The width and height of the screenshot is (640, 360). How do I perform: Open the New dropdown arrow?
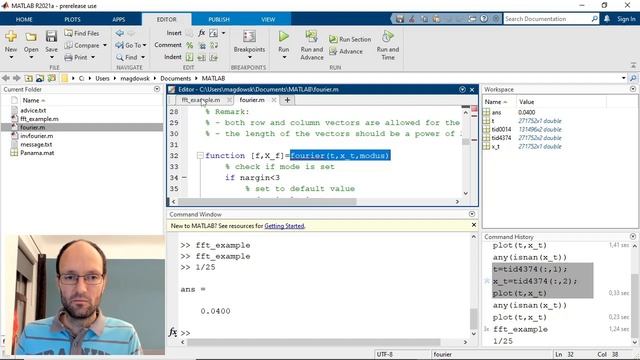(11, 58)
